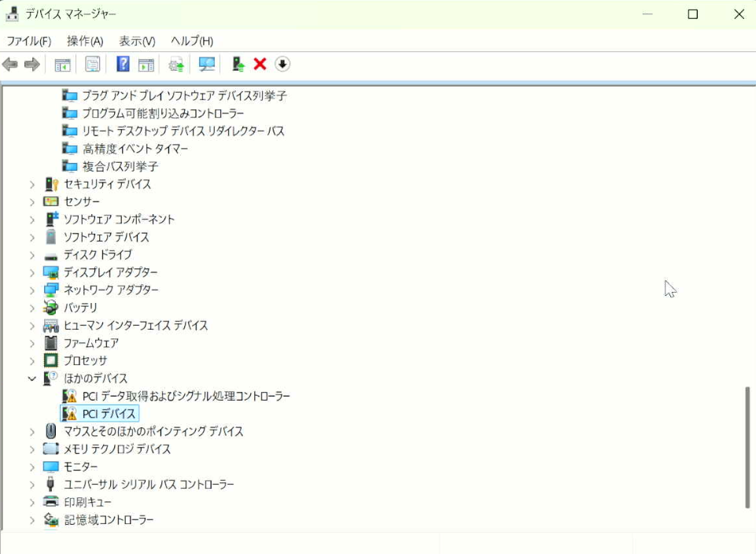Click the ディスク ドライブ category icon
Image resolution: width=756 pixels, height=554 pixels.
(50, 256)
